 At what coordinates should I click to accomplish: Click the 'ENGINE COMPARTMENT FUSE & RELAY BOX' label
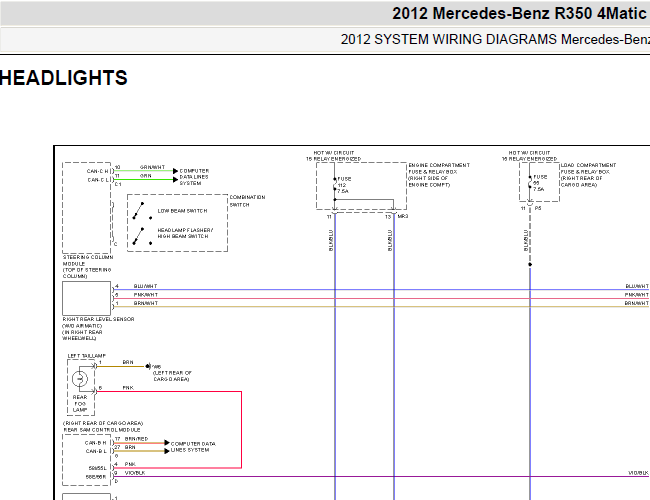[x=439, y=168]
